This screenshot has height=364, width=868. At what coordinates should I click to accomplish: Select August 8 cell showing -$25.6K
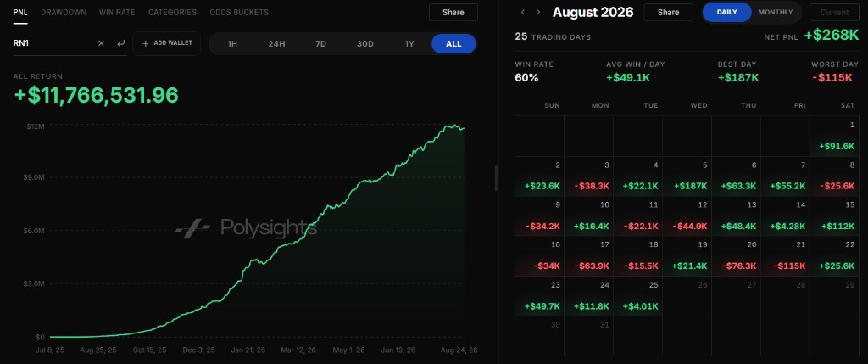[834, 176]
